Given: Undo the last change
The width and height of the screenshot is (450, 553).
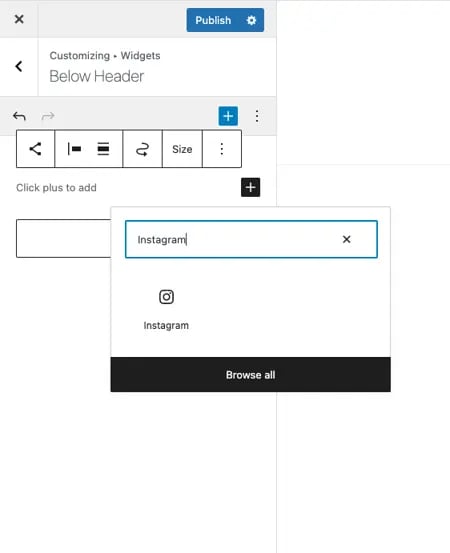Looking at the screenshot, I should [19, 116].
